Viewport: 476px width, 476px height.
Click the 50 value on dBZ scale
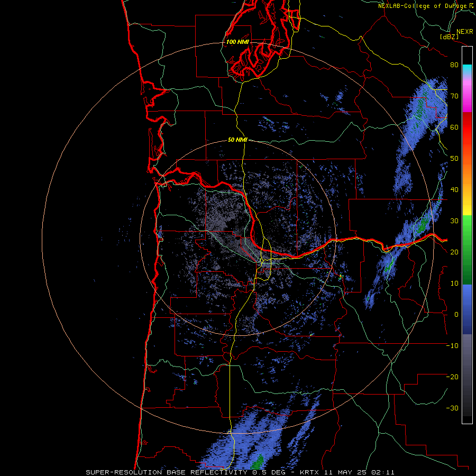pyautogui.click(x=454, y=159)
